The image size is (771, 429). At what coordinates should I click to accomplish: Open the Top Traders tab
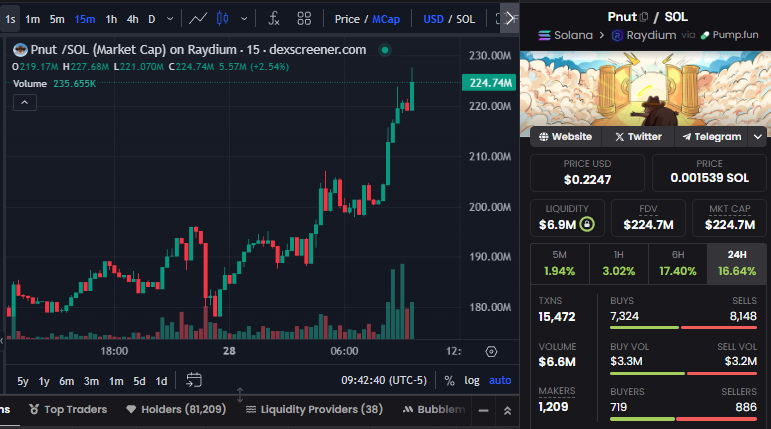(68, 409)
